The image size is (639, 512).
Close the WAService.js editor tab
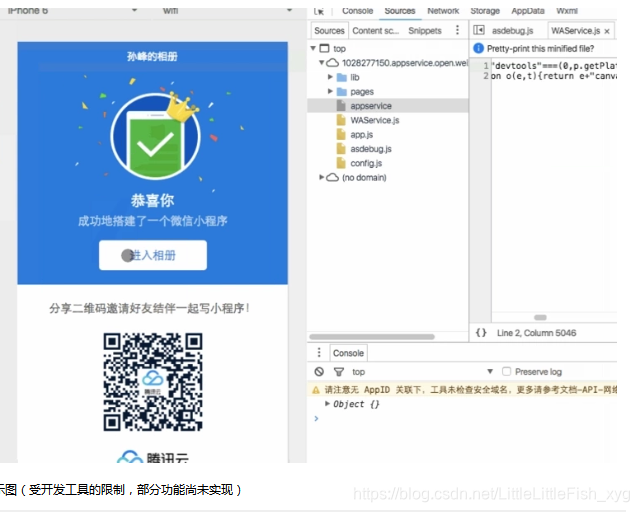pyautogui.click(x=607, y=31)
